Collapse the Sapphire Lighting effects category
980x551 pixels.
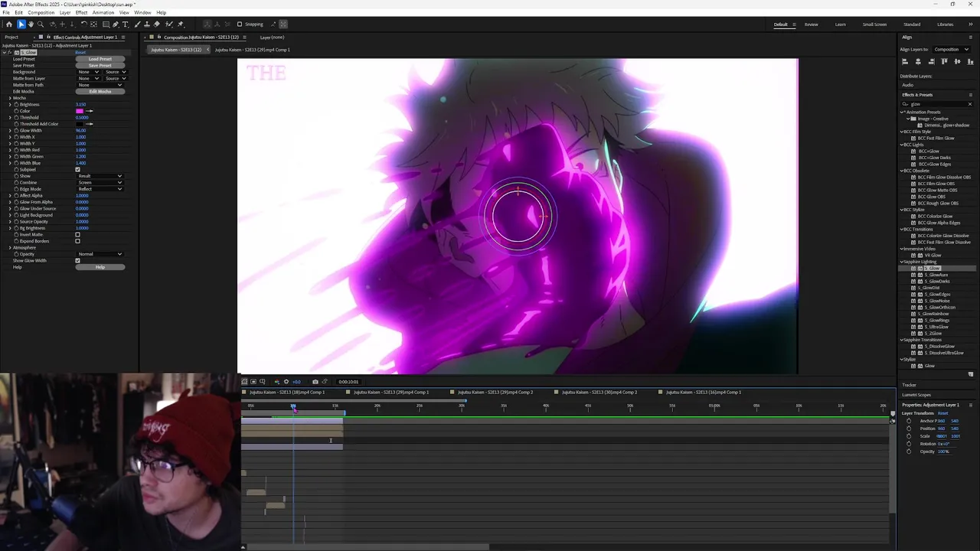pyautogui.click(x=902, y=262)
